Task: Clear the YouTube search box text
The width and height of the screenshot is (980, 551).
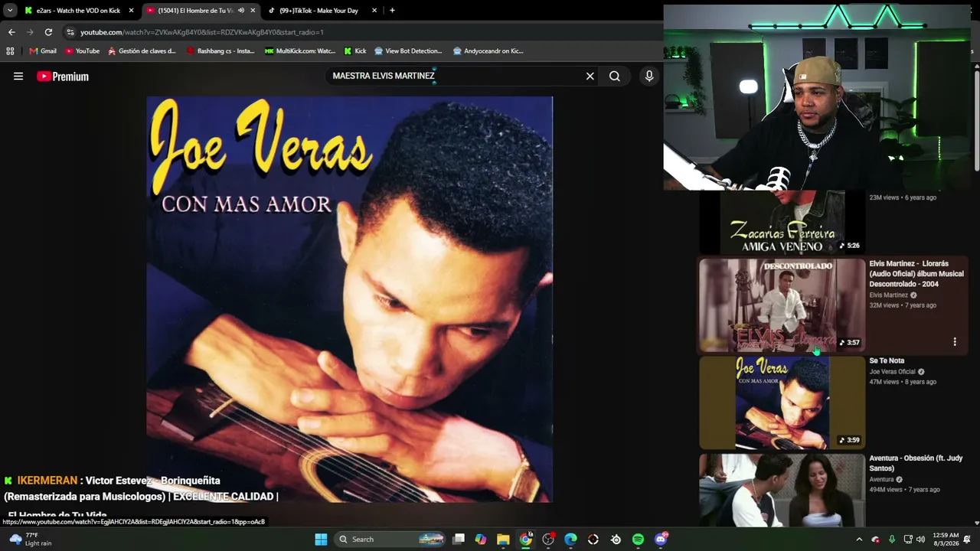Action: pyautogui.click(x=590, y=77)
